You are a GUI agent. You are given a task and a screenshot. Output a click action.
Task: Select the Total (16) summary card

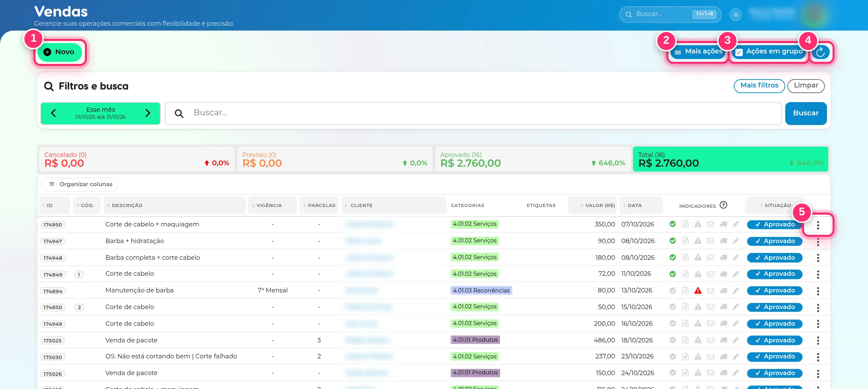click(x=730, y=159)
